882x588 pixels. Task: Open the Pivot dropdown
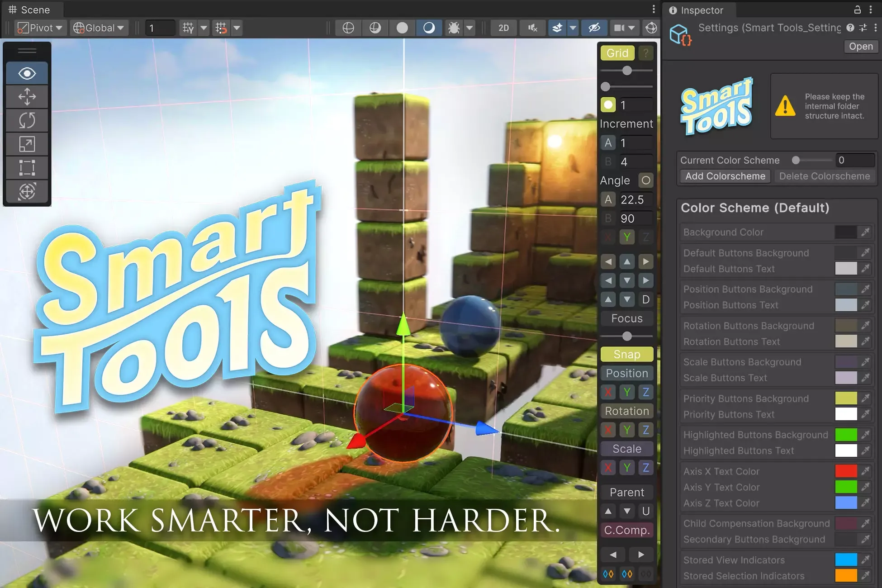tap(40, 28)
